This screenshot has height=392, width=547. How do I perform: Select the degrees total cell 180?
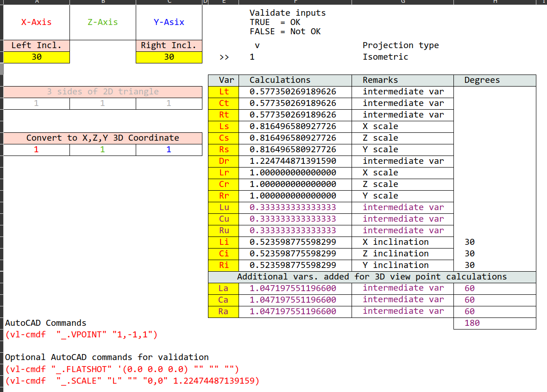tap(495, 323)
